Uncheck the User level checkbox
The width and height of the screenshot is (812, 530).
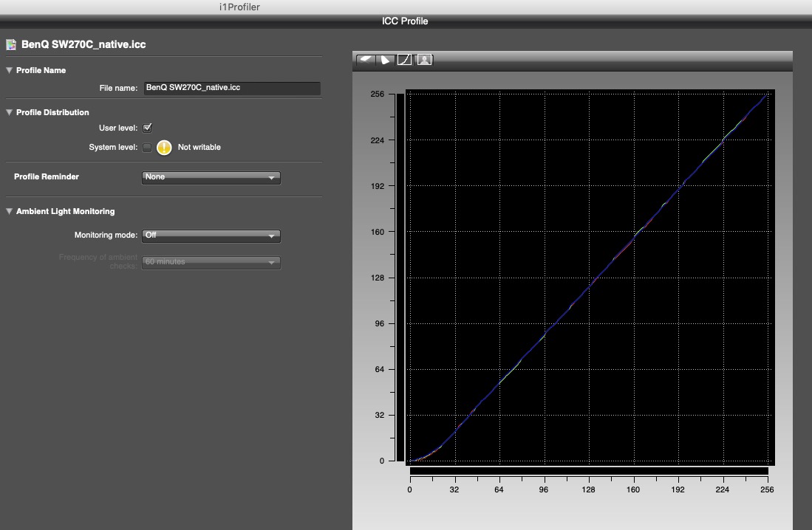click(147, 128)
